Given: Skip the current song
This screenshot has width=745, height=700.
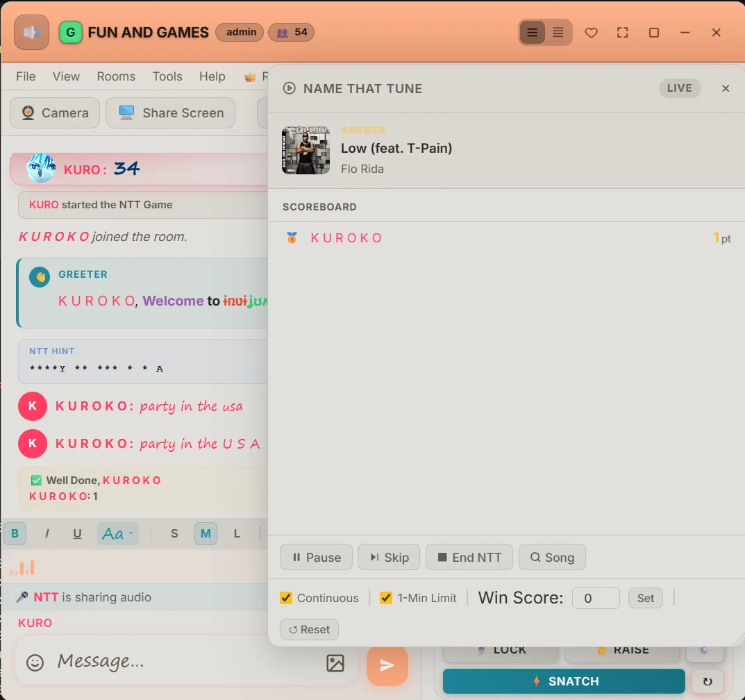Looking at the screenshot, I should [x=389, y=557].
